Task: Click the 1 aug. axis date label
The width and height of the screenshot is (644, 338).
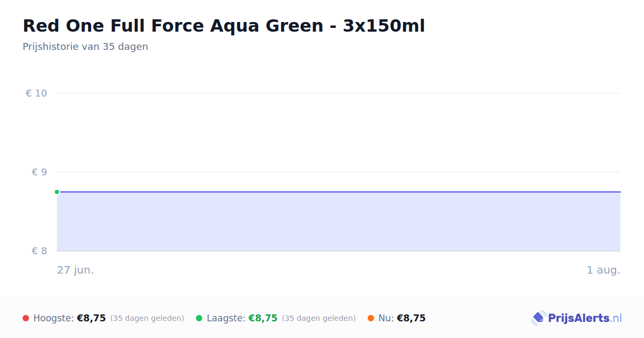Action: pos(603,270)
